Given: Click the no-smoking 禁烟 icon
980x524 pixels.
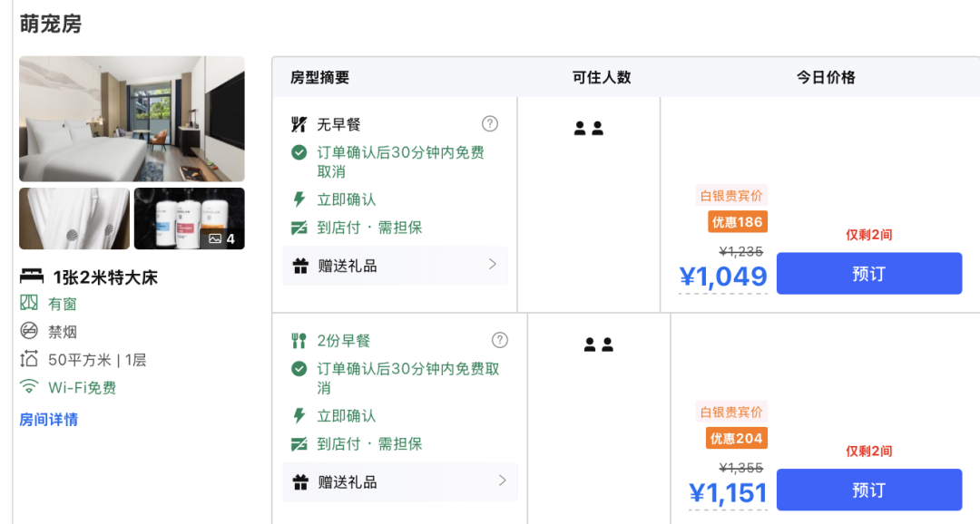Looking at the screenshot, I should [29, 331].
